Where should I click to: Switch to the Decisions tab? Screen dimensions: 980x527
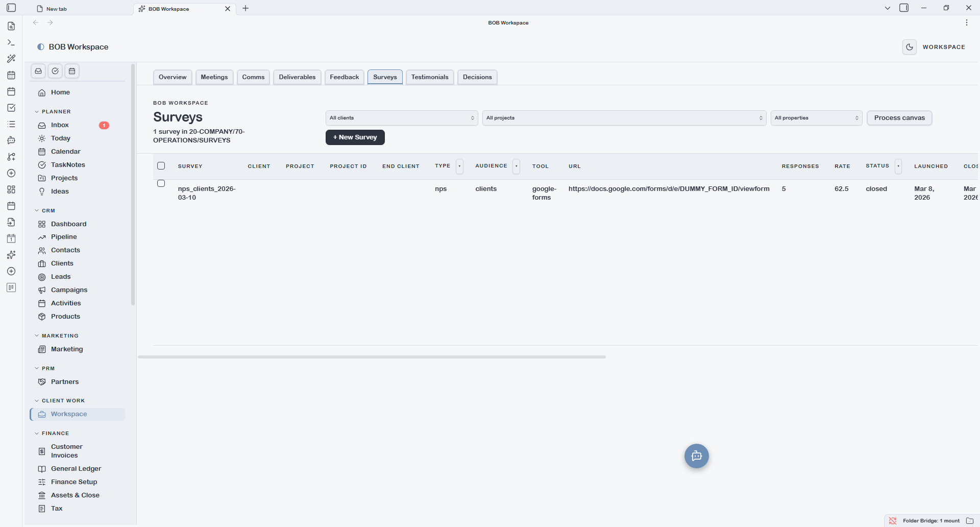tap(477, 77)
